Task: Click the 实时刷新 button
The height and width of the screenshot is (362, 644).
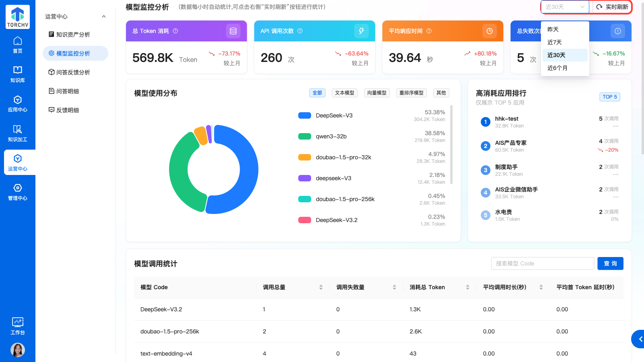Action: (612, 7)
